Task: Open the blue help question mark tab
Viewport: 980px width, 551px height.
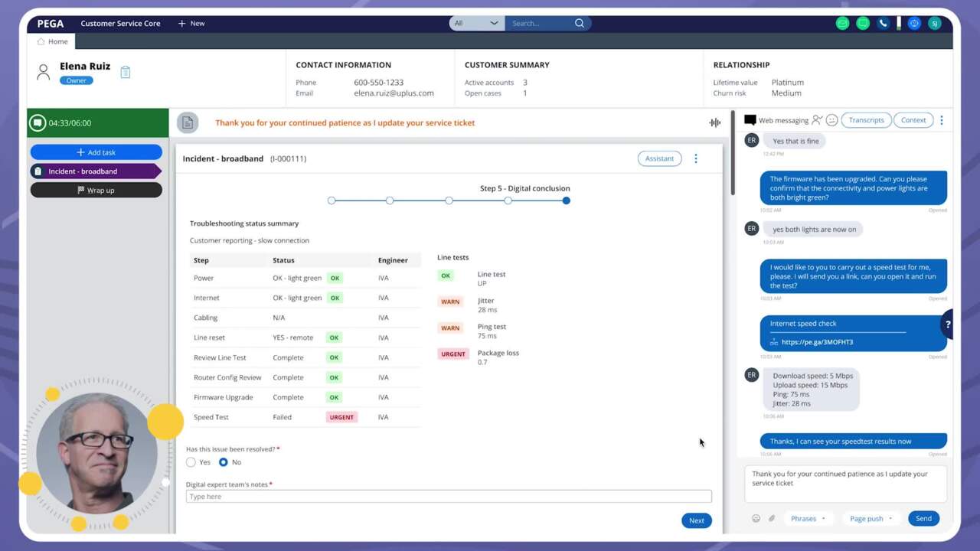Action: [x=947, y=324]
